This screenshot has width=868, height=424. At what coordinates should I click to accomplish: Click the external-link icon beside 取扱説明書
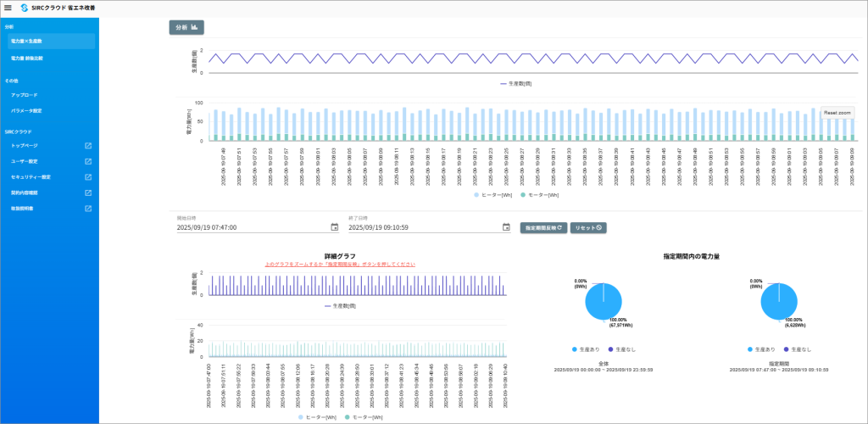pos(88,208)
